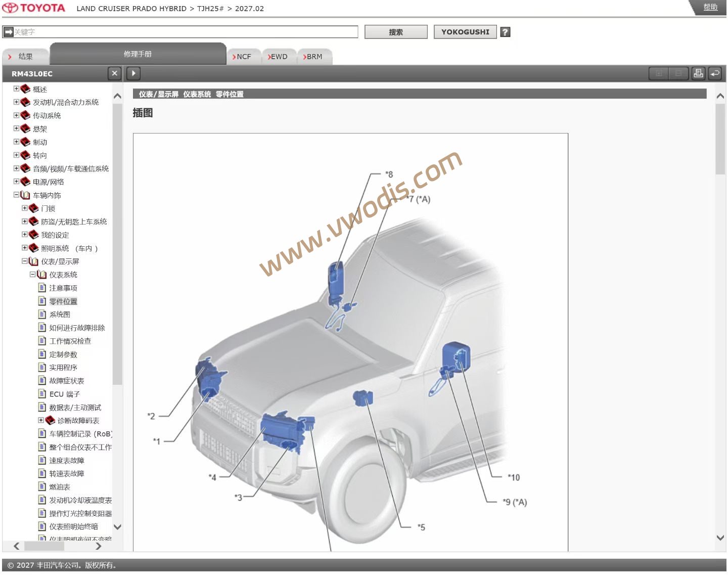Open the 数据表/主动测试 page
The image size is (728, 575).
(75, 407)
